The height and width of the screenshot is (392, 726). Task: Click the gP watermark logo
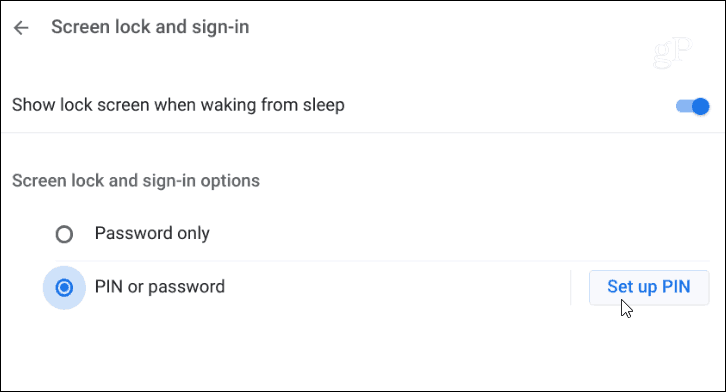click(x=672, y=52)
